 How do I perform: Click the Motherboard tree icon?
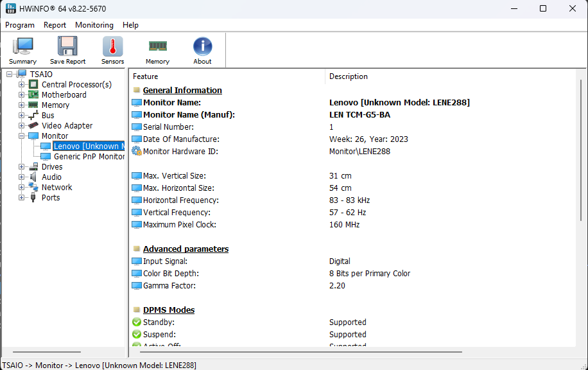click(x=33, y=94)
